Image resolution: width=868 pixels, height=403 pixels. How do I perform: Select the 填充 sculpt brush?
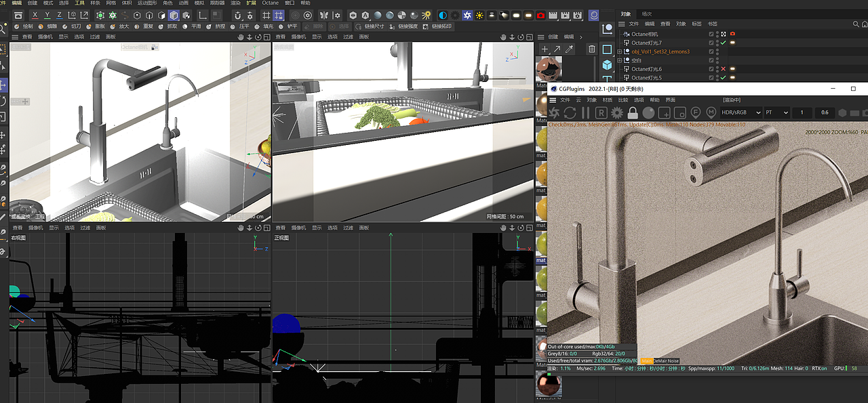tap(264, 26)
